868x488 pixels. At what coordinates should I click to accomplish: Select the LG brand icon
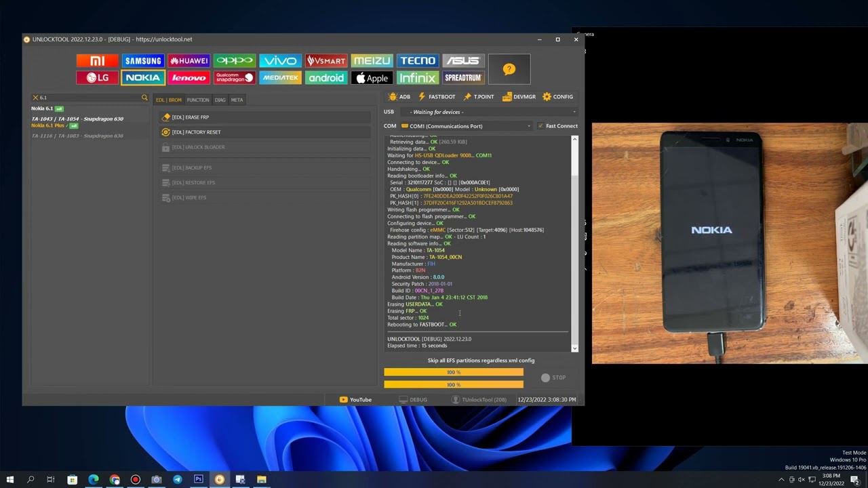pyautogui.click(x=98, y=78)
